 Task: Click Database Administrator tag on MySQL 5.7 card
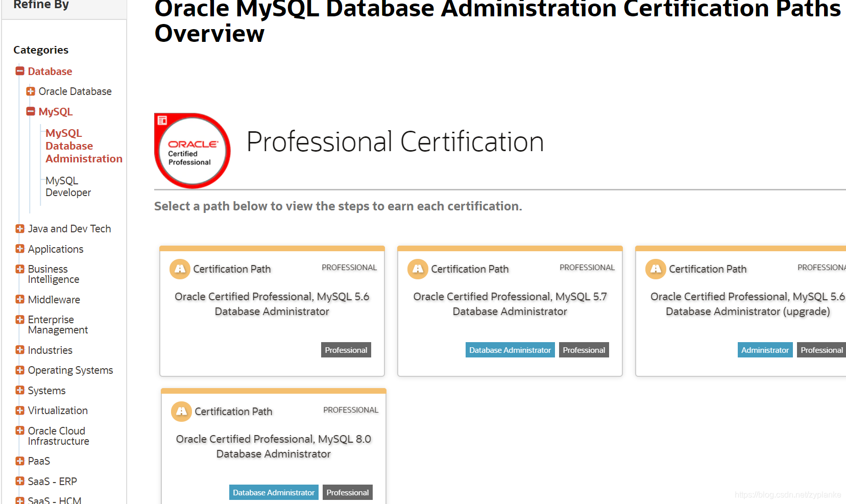click(x=510, y=350)
